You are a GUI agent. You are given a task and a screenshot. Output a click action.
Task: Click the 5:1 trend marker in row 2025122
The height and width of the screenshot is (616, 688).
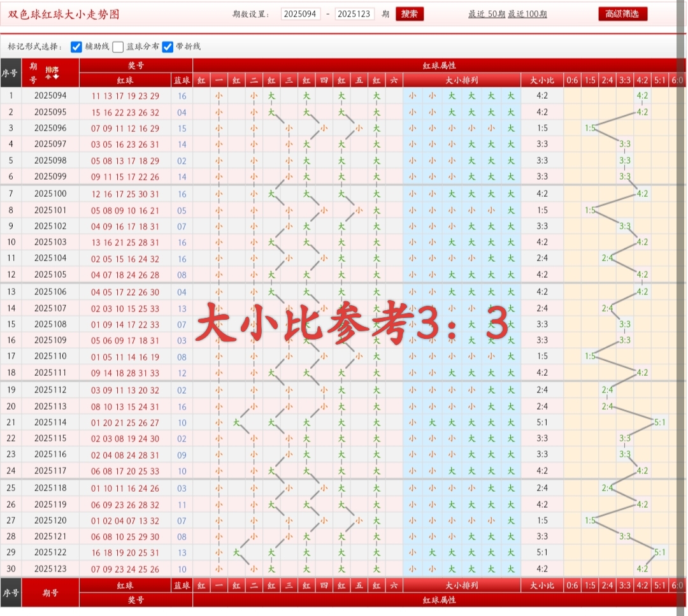click(x=660, y=552)
